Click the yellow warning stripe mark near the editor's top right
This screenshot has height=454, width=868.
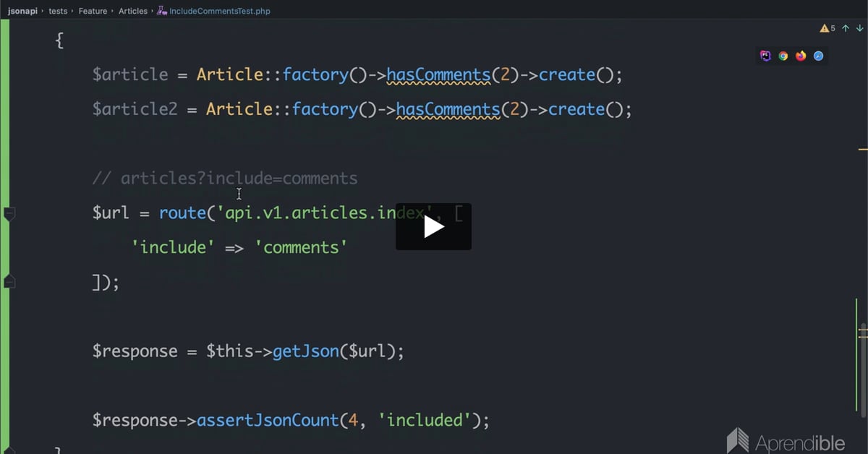[862, 150]
